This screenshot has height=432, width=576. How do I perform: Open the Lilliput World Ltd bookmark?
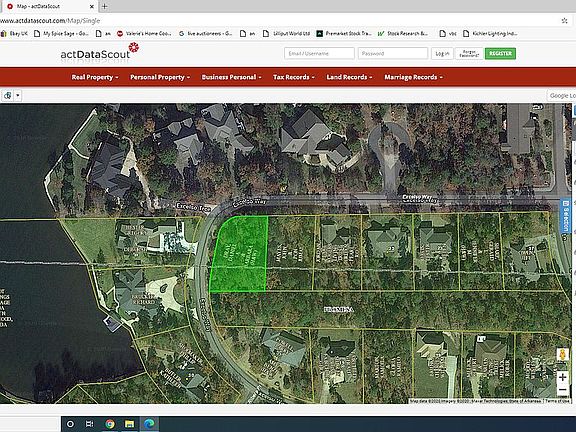coord(287,33)
